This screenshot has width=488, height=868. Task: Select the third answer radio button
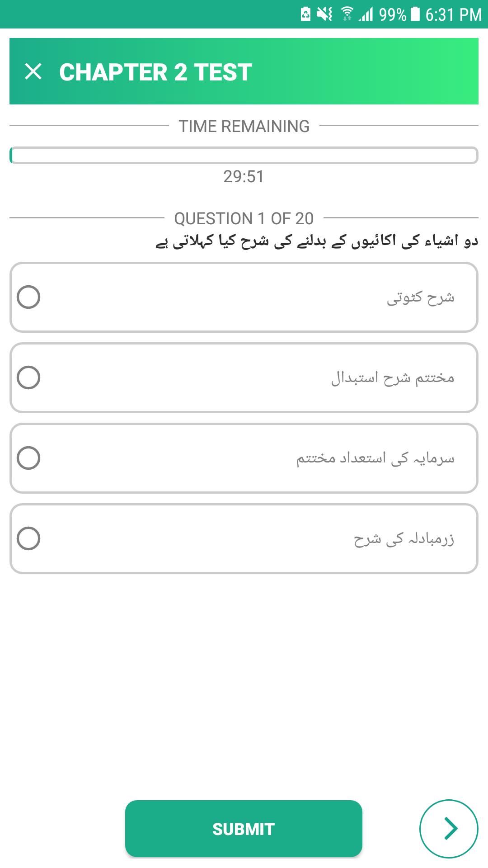28,458
